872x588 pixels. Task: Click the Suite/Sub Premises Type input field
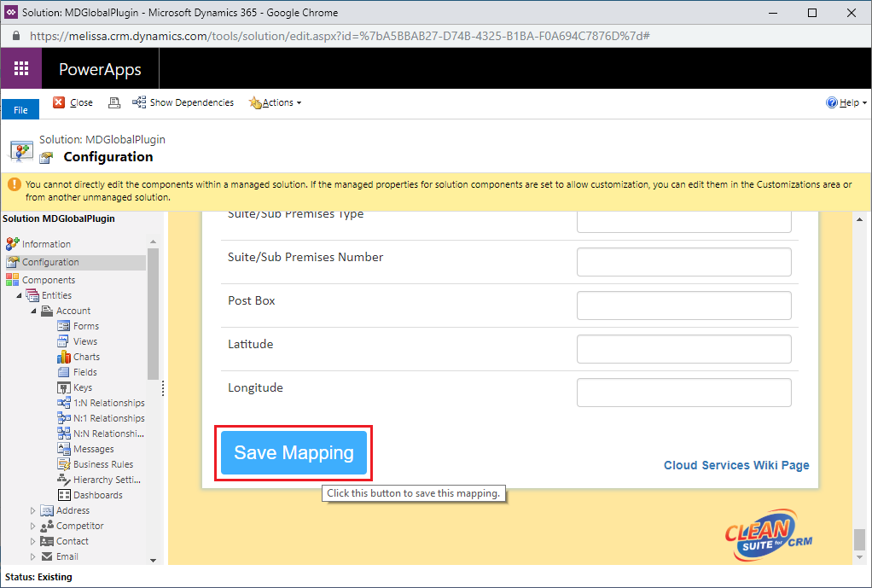click(x=684, y=222)
